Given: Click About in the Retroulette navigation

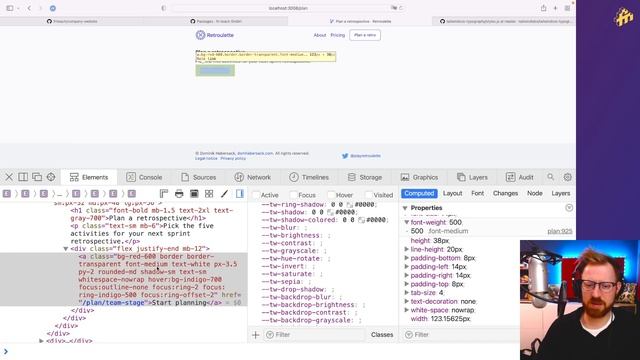Looking at the screenshot, I should click(320, 35).
